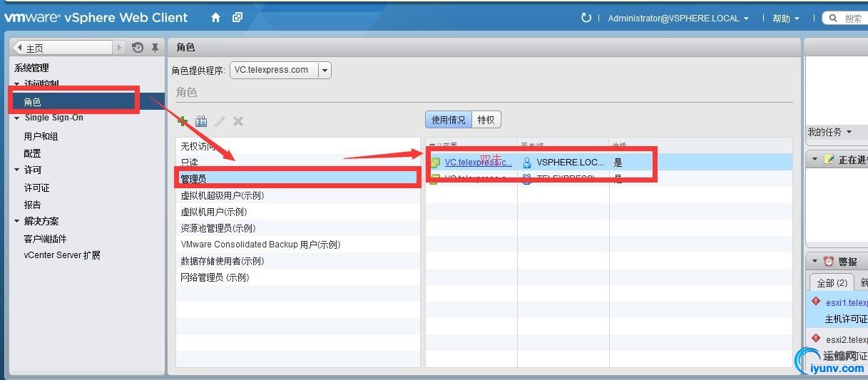Screen dimensions: 868x380
Task: Switch to the 特权 tab
Action: pos(486,120)
